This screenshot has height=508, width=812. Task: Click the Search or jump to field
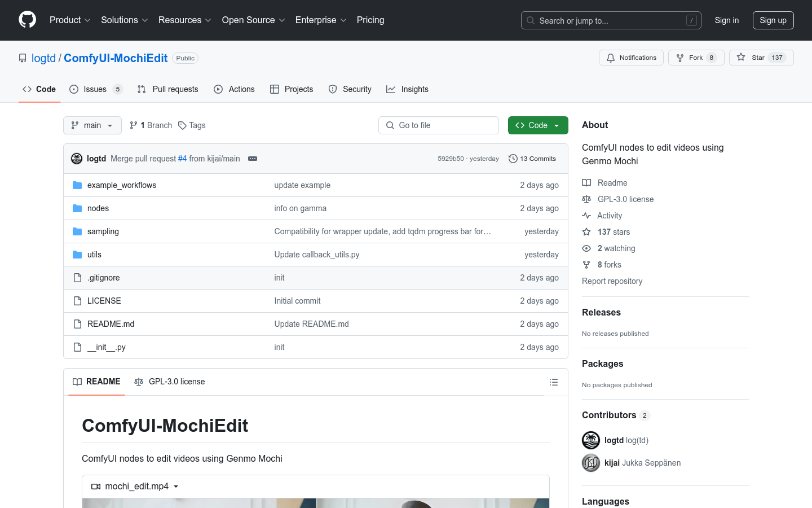click(611, 20)
